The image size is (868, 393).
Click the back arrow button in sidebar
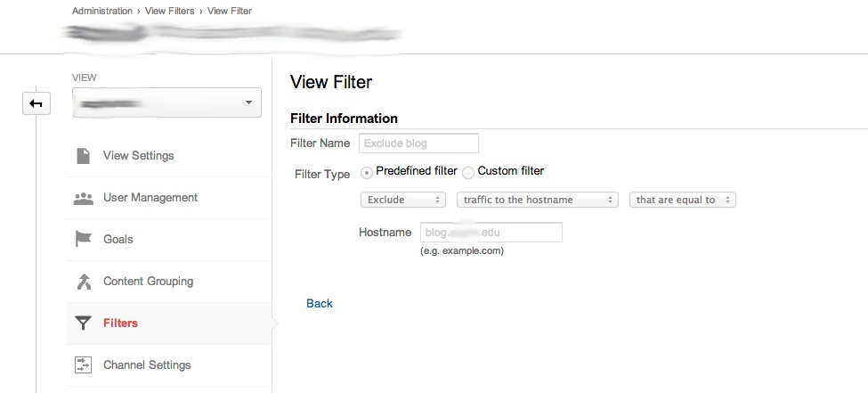click(36, 104)
